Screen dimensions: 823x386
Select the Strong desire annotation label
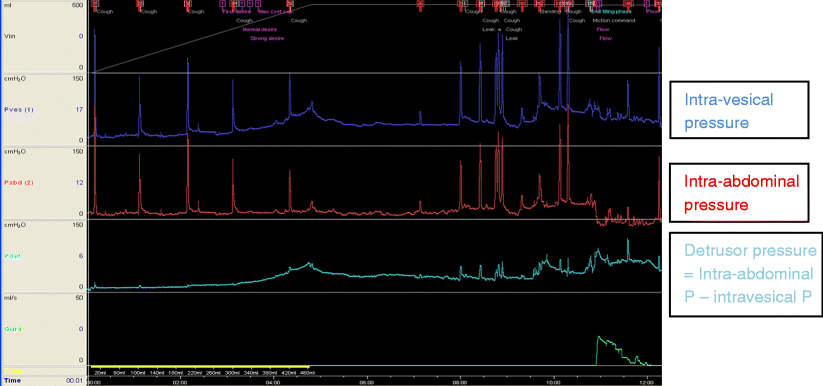tap(267, 38)
